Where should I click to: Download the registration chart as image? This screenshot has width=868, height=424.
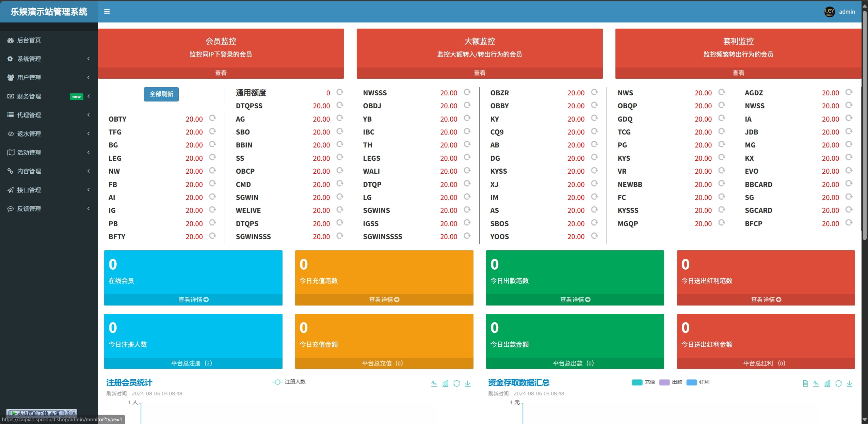coord(468,383)
